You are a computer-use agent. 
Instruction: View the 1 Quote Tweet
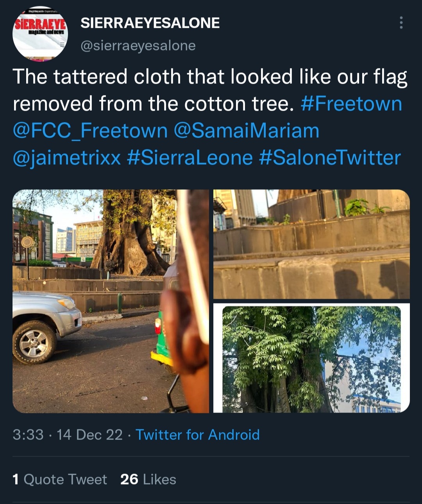click(60, 479)
